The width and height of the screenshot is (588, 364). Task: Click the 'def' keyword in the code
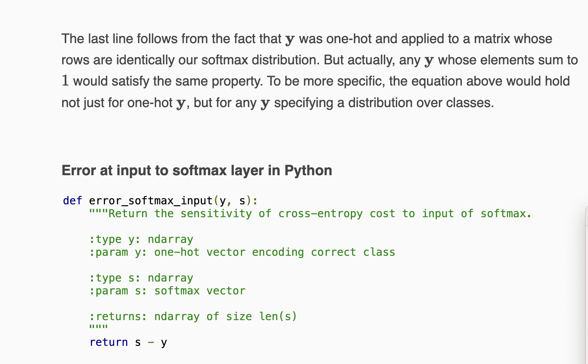pos(72,201)
